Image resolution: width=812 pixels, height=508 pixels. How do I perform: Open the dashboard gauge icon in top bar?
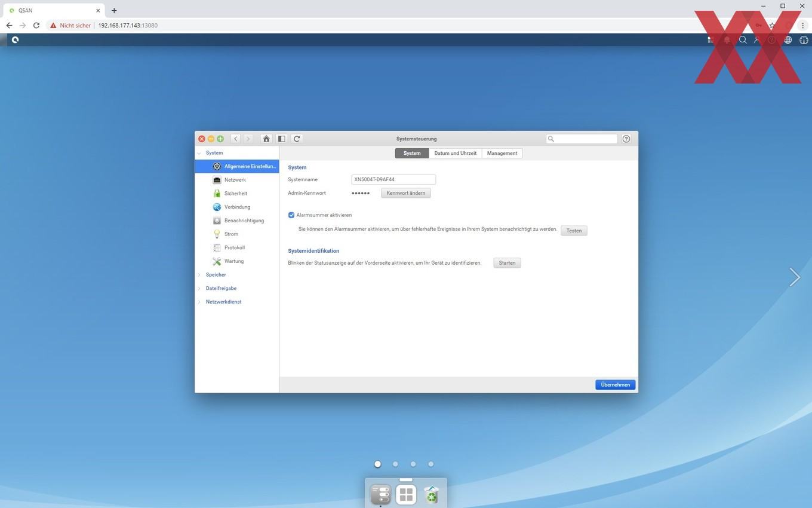point(804,40)
